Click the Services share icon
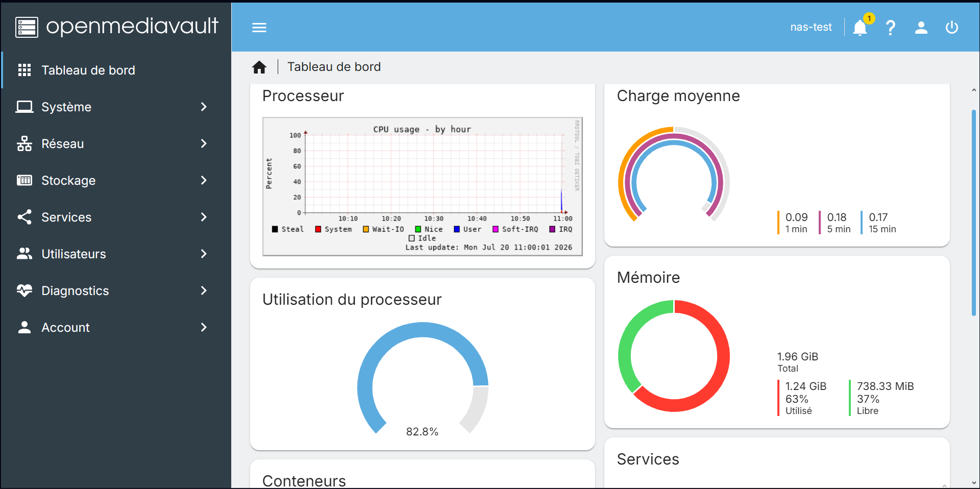This screenshot has height=489, width=980. pos(24,217)
